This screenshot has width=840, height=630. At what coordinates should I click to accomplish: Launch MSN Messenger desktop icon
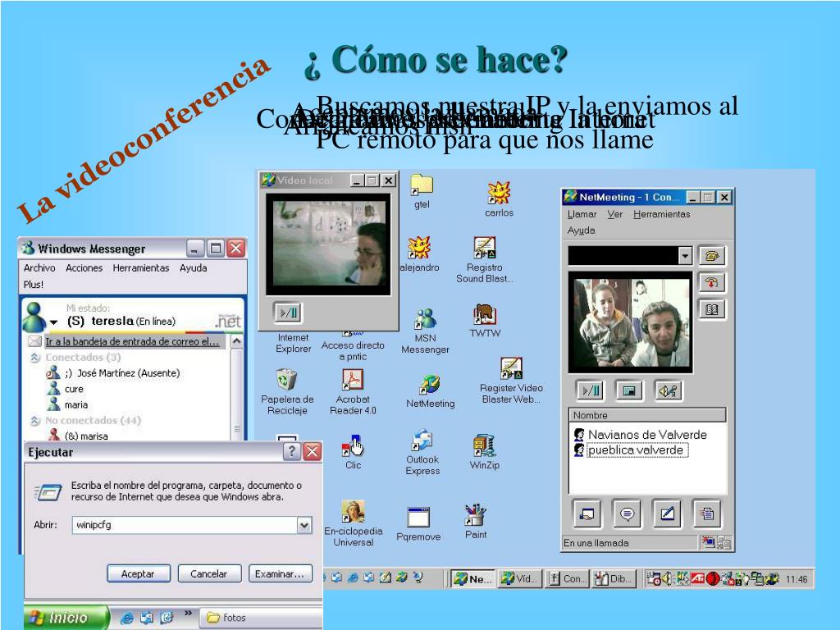[x=426, y=331]
